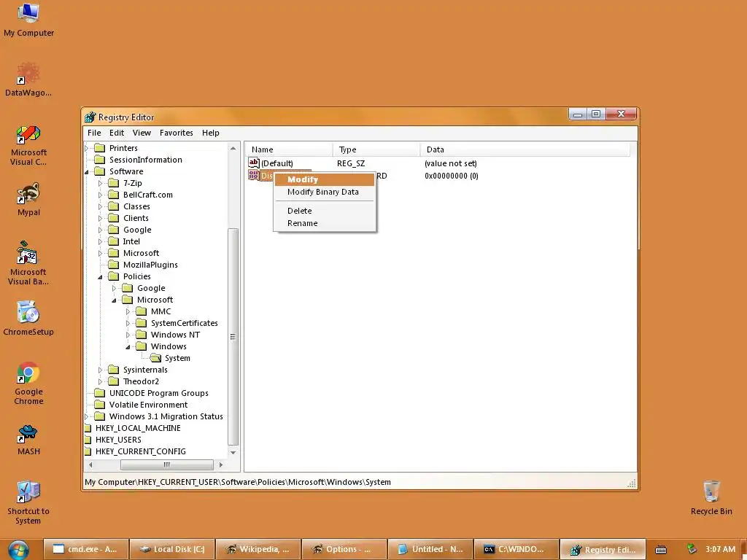
Task: Click the on-screen keyboard tray icon
Action: 661,550
